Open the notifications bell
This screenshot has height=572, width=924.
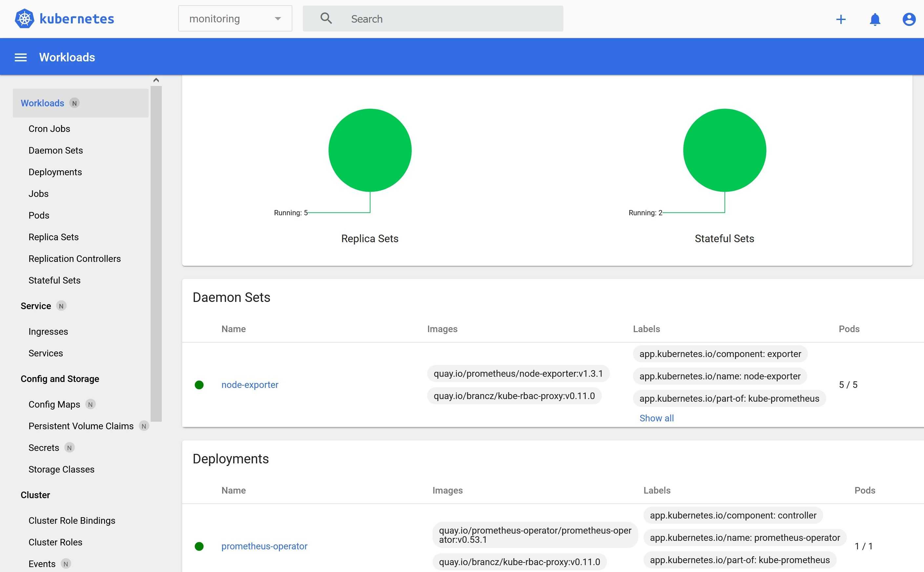874,19
